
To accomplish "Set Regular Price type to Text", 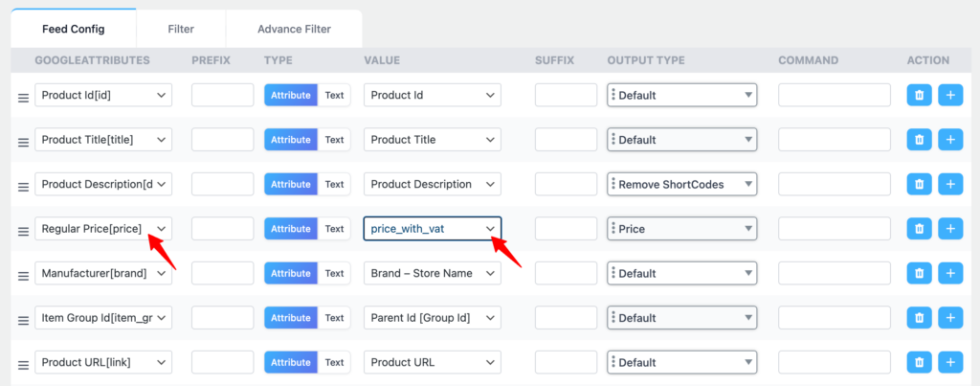I will click(334, 229).
